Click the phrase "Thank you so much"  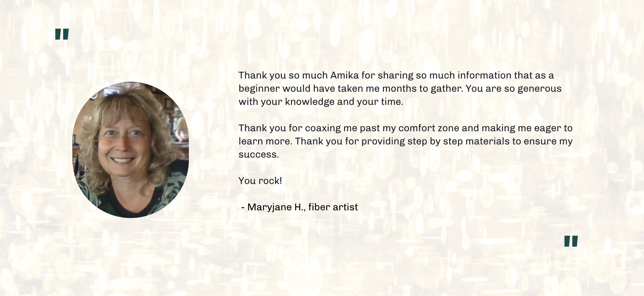click(283, 75)
